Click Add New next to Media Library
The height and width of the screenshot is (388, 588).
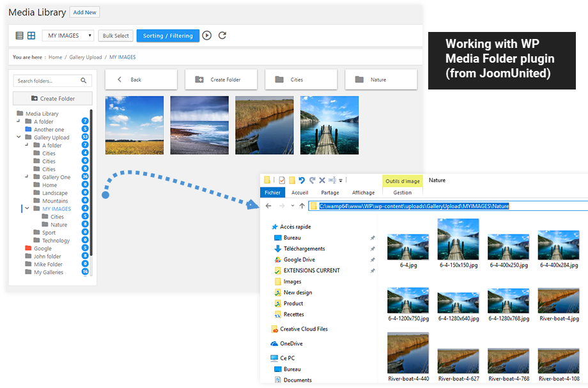pyautogui.click(x=85, y=12)
